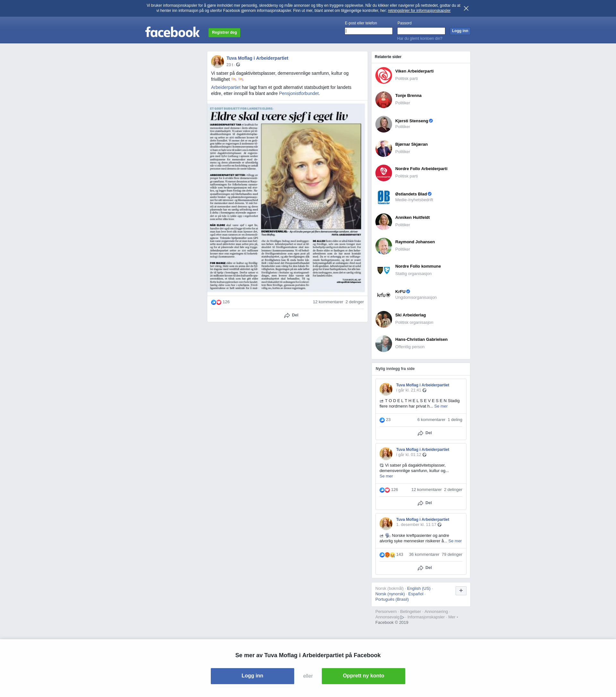Image resolution: width=616 pixels, height=697 pixels.
Task: Open Bjørnar Skjæran profile picture
Action: click(383, 148)
